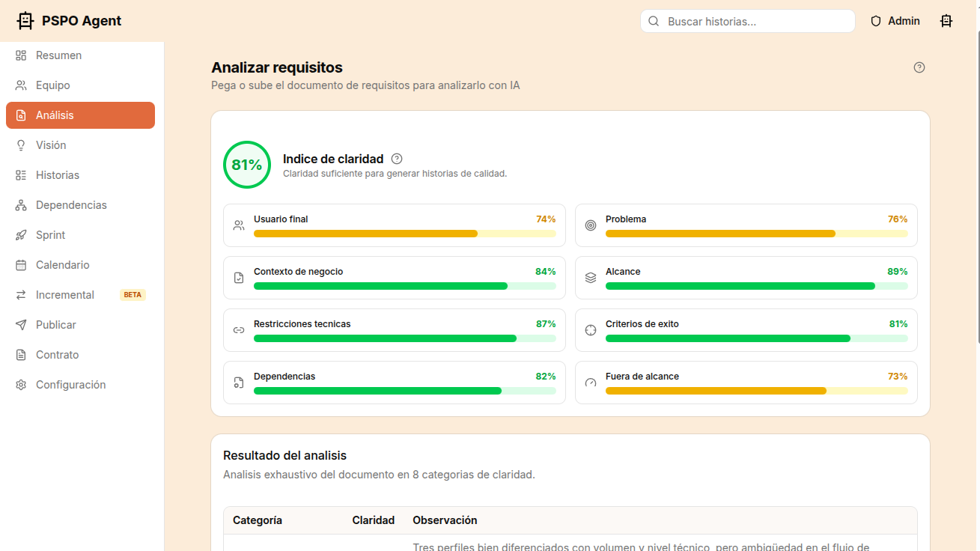Click the help icon above the clarity panel
The width and height of the screenshot is (980, 551).
(919, 67)
